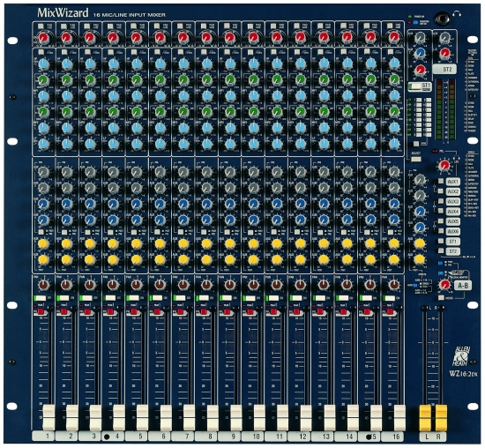The width and height of the screenshot is (485, 448).
Task: Enable PFL button on channel 5
Action: [x=133, y=311]
